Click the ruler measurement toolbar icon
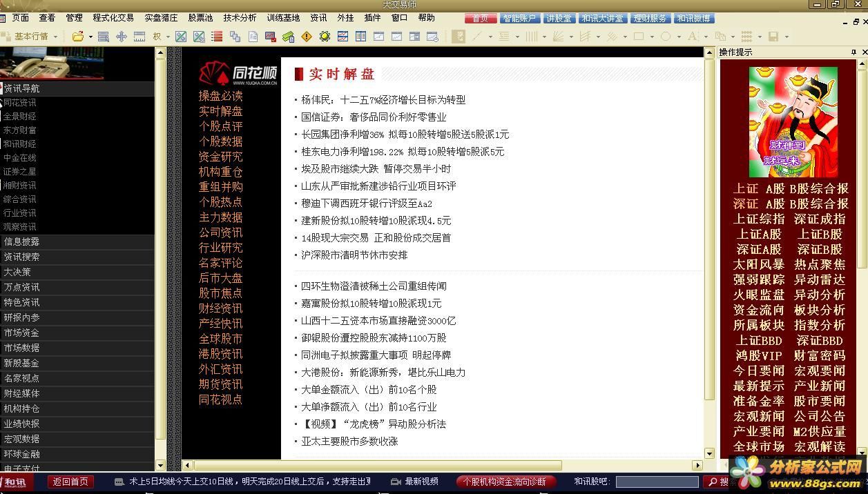Image resolution: width=868 pixels, height=494 pixels. coord(139,37)
